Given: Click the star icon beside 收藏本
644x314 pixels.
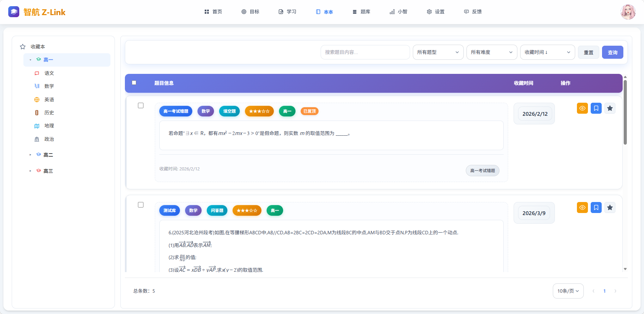Looking at the screenshot, I should tap(23, 47).
